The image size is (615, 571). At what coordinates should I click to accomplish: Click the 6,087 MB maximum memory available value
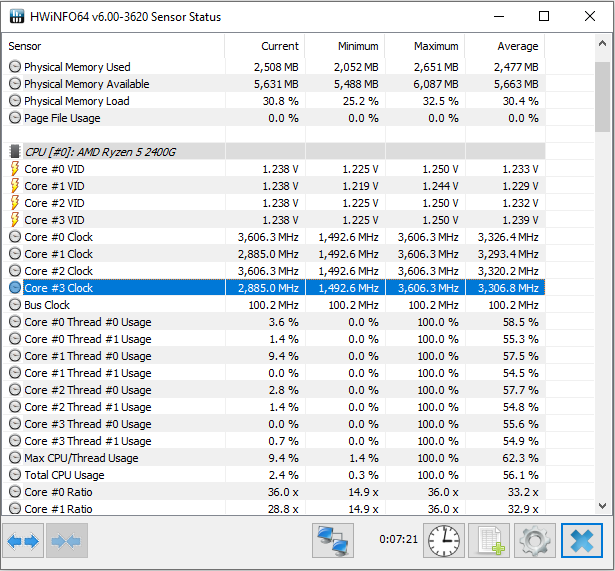436,84
